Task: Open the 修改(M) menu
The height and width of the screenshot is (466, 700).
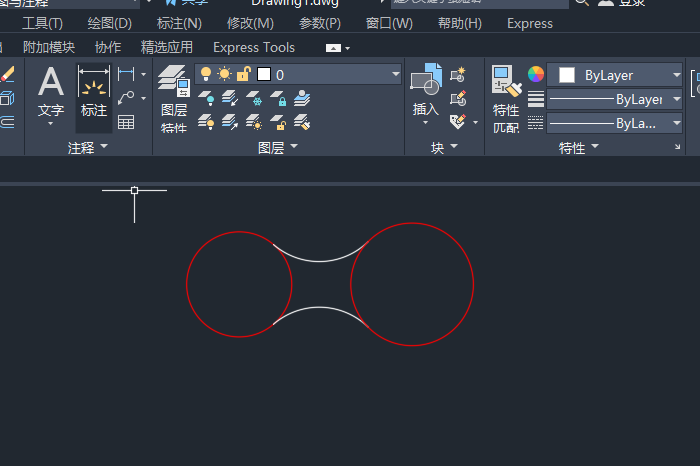Action: (x=250, y=23)
